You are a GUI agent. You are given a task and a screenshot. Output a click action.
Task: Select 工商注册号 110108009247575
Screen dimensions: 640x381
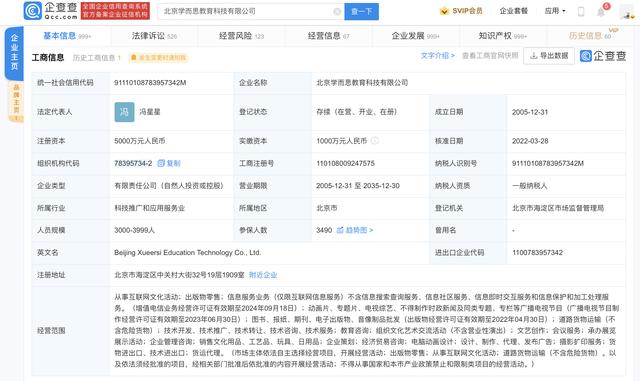point(345,163)
